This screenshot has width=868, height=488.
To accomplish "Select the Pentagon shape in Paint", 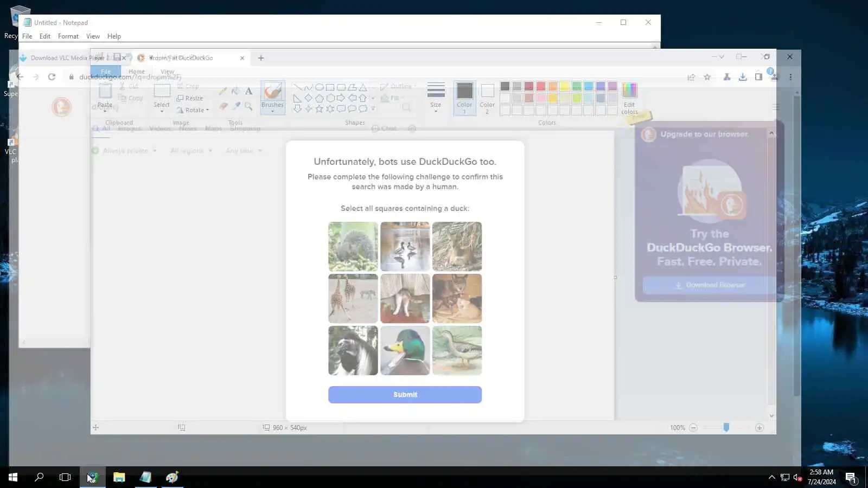I will (319, 98).
